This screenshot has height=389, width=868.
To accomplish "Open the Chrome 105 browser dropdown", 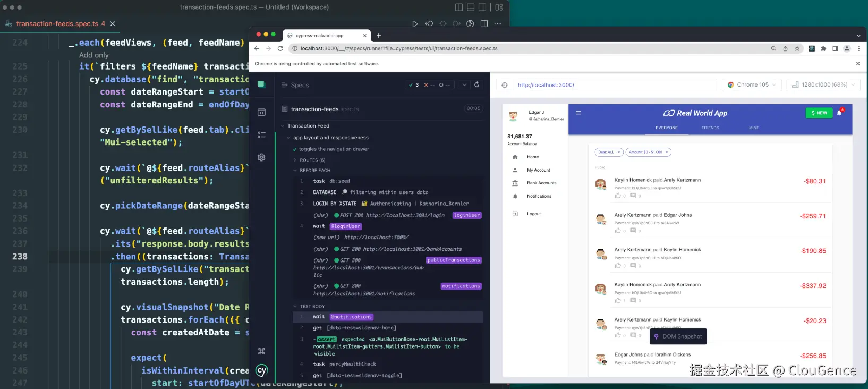I will pyautogui.click(x=752, y=85).
